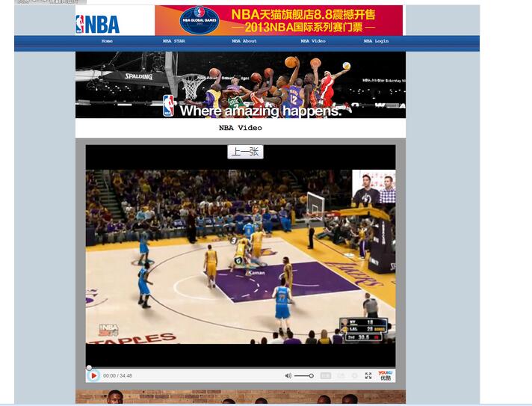The height and width of the screenshot is (406, 532).
Task: Click the commentators picture-in-picture inset
Action: 374,187
